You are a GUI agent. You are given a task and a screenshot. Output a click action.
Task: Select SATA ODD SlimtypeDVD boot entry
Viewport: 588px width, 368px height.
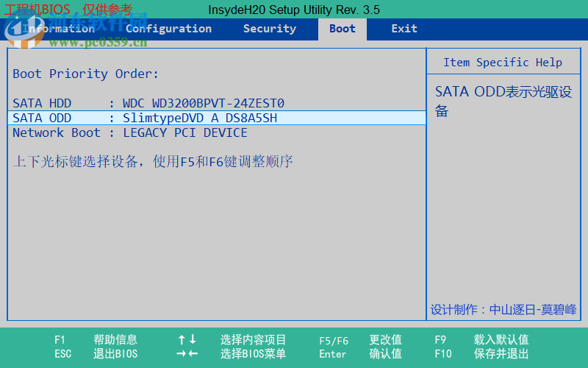point(217,118)
